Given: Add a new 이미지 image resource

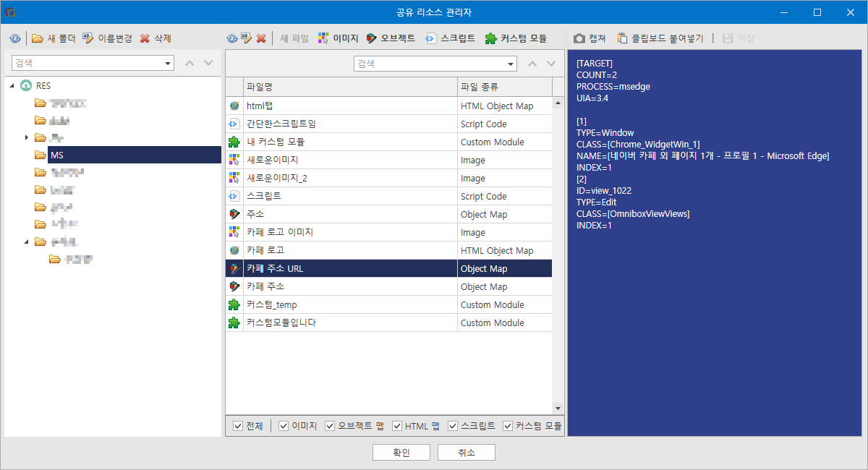Looking at the screenshot, I should coord(338,38).
